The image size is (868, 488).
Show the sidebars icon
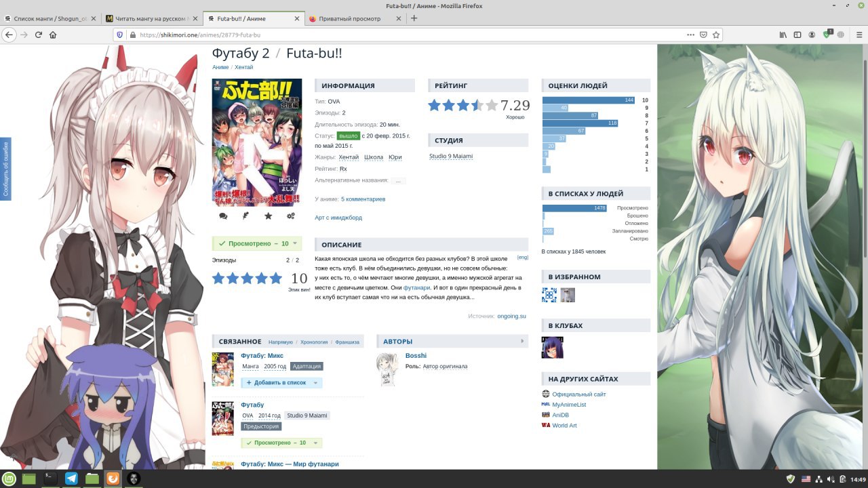point(797,35)
